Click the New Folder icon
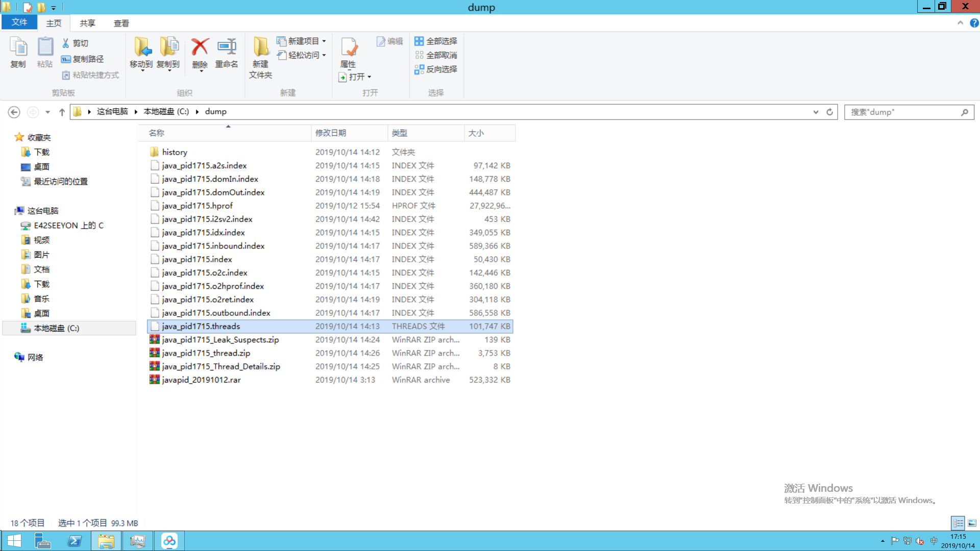The image size is (980, 551). [x=261, y=47]
